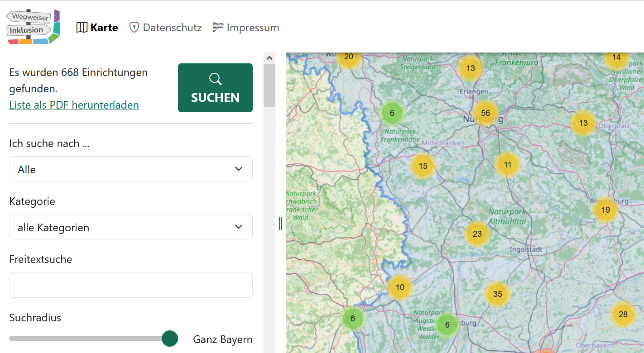Open map cluster 23 near Altmühltal
The height and width of the screenshot is (353, 644).
(477, 234)
